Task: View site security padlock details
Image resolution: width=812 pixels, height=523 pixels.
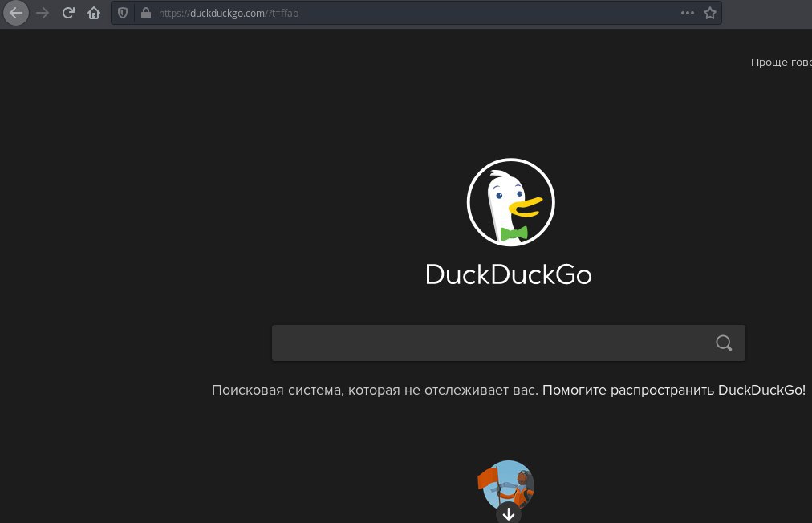Action: (146, 13)
